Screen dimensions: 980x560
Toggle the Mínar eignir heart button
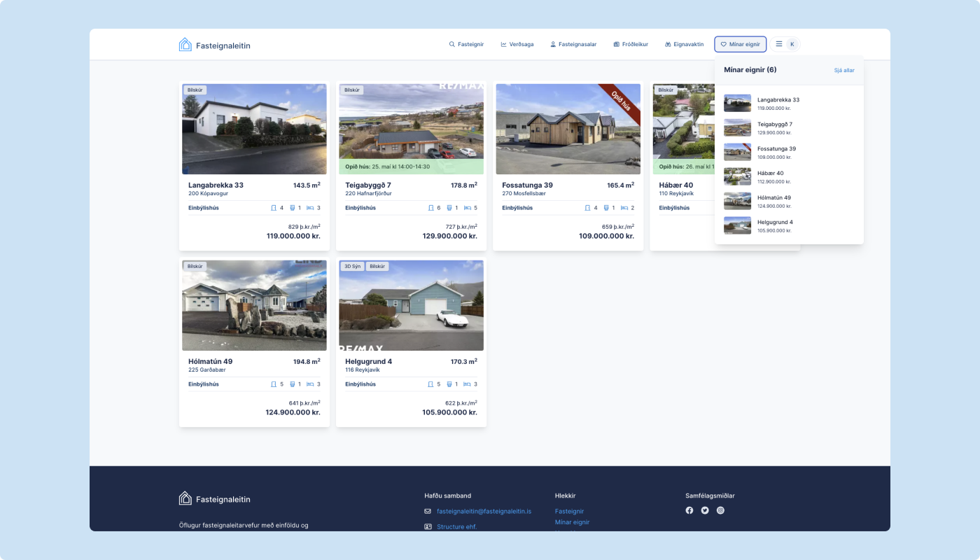tap(741, 44)
